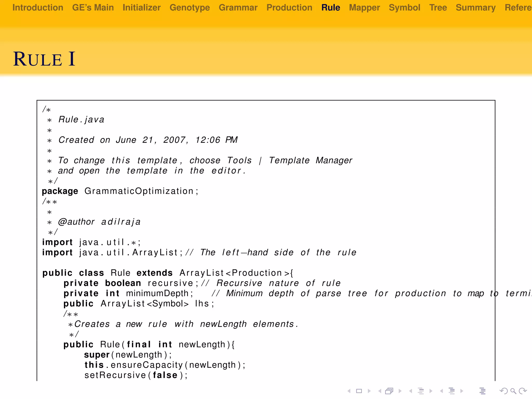This screenshot has width=532, height=399.
Task: Click 'this.ensureCapacity(newLength);' line
Action: (x=165, y=365)
